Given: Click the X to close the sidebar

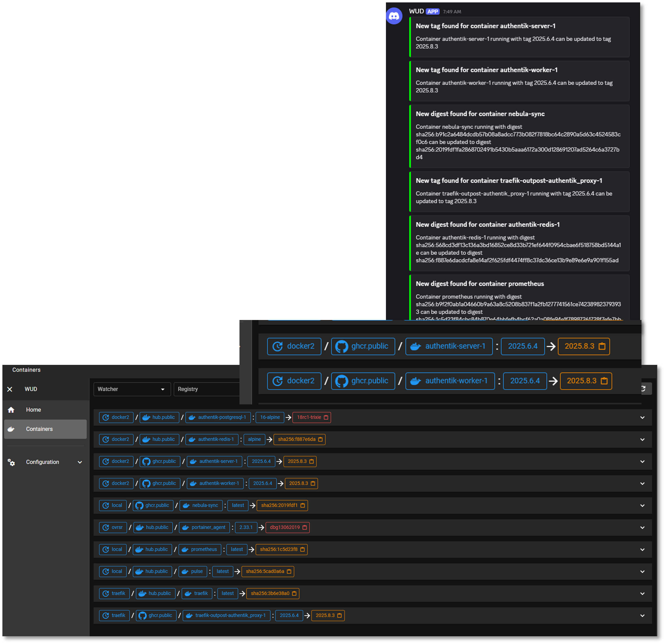Looking at the screenshot, I should [x=10, y=389].
